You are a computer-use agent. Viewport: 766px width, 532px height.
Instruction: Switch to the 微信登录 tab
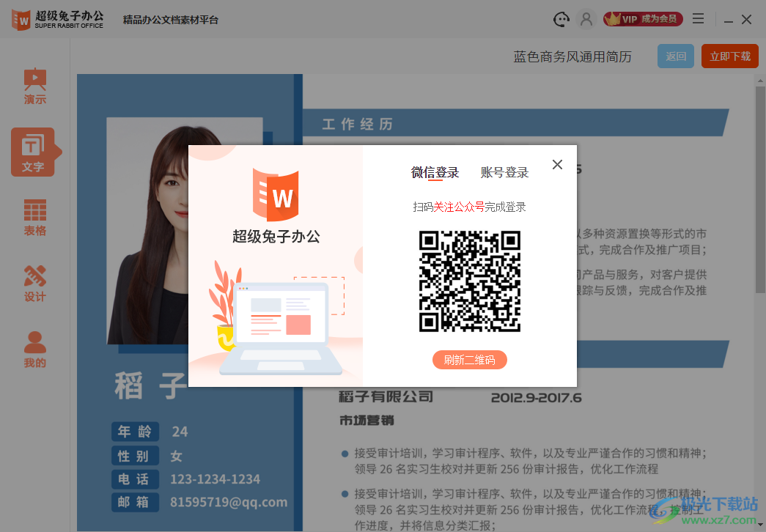pyautogui.click(x=435, y=172)
